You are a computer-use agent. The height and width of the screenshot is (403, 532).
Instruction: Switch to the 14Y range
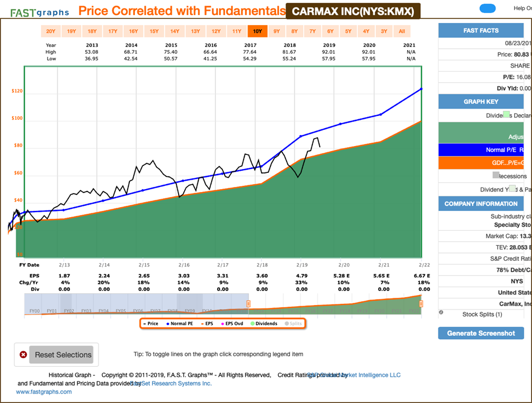click(175, 31)
